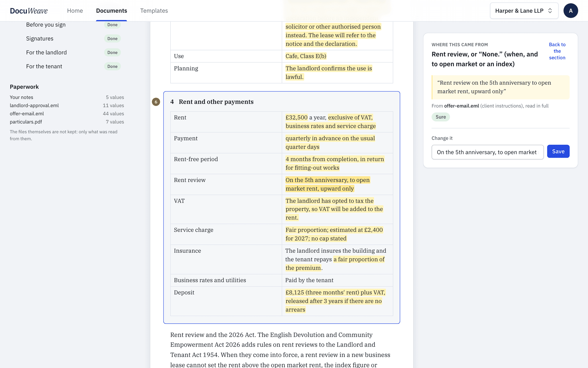Click highlighted 'solicitor or other authorised person' text
The width and height of the screenshot is (588, 368).
(333, 27)
